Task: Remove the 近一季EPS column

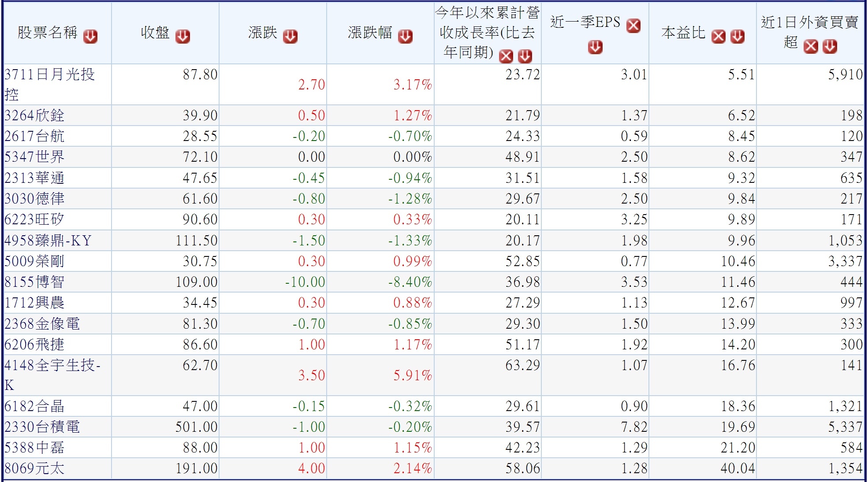Action: point(633,26)
